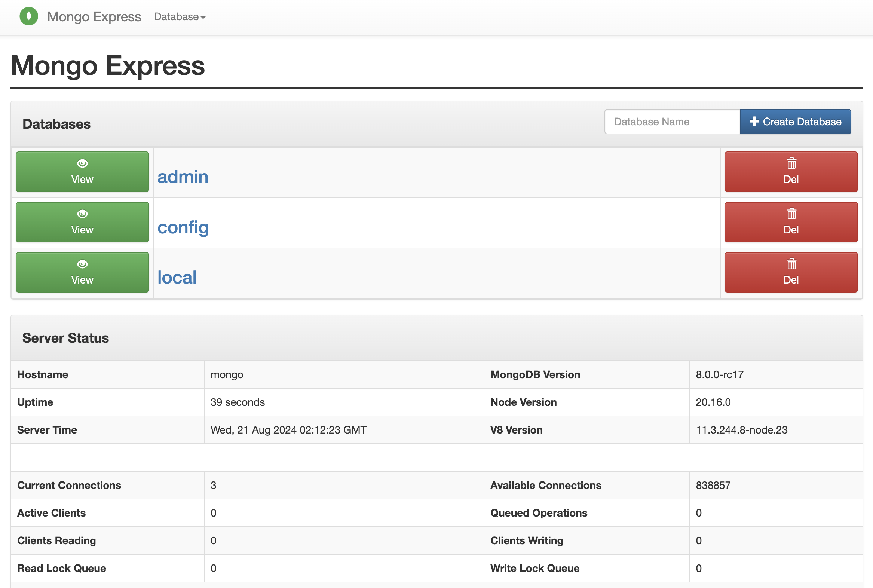This screenshot has width=873, height=588.
Task: Click the eye icon in admin's View button
Action: point(82,163)
